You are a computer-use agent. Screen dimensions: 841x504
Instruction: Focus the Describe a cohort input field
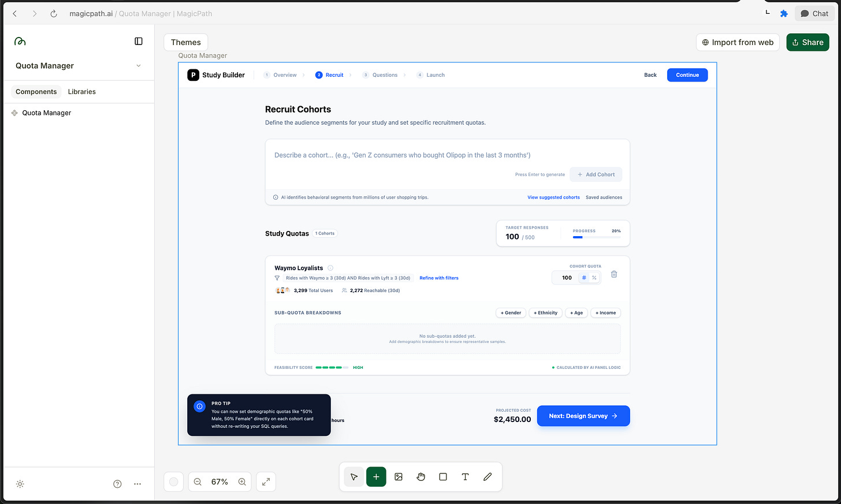pyautogui.click(x=448, y=155)
